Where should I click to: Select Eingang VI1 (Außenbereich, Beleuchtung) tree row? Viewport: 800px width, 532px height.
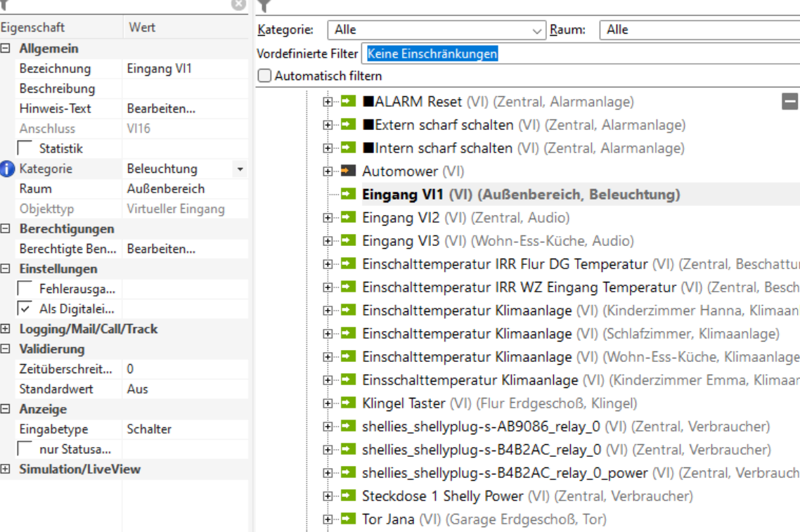tap(521, 195)
